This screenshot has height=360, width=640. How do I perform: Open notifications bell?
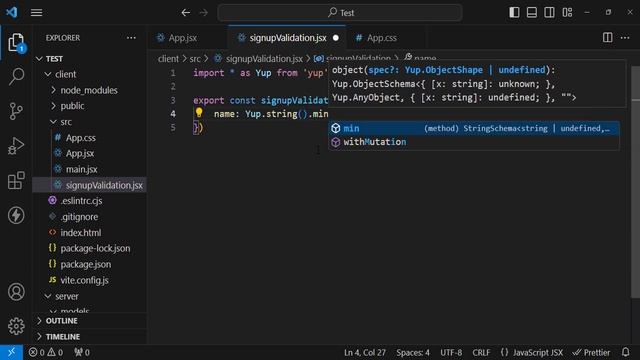(625, 352)
